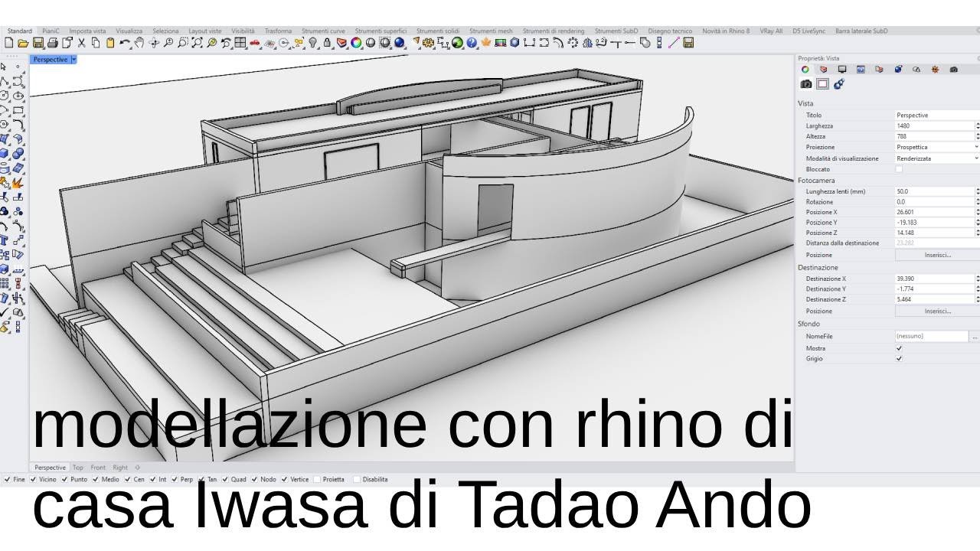
Task: Click the text T tool in sidebar
Action: [4, 240]
